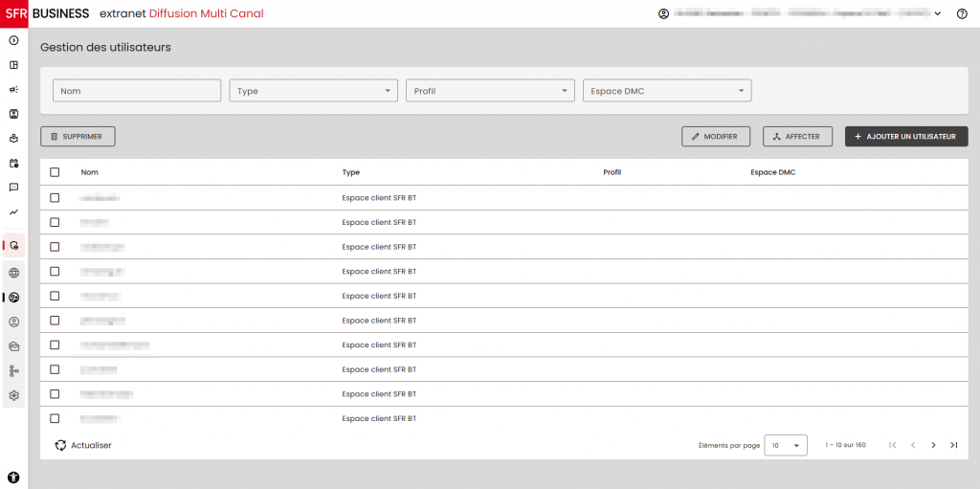Click the AJOUTER UN UTILISATEUR button
The image size is (980, 489).
905,137
